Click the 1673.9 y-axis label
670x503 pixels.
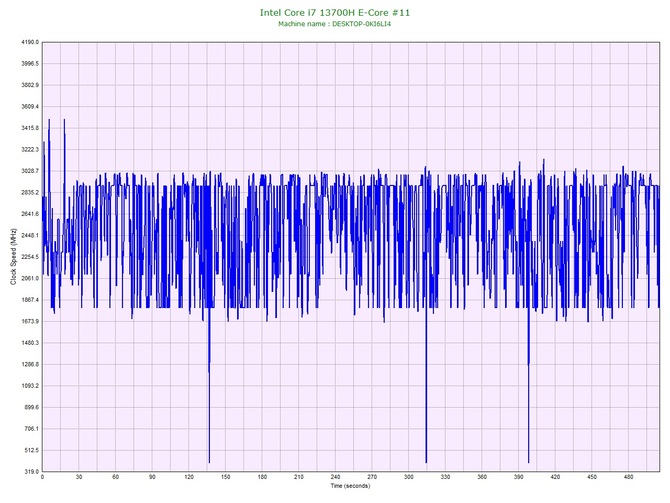pyautogui.click(x=30, y=321)
